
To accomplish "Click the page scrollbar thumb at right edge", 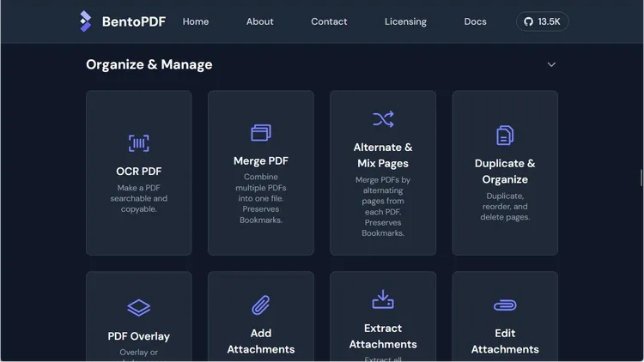I will [x=641, y=178].
